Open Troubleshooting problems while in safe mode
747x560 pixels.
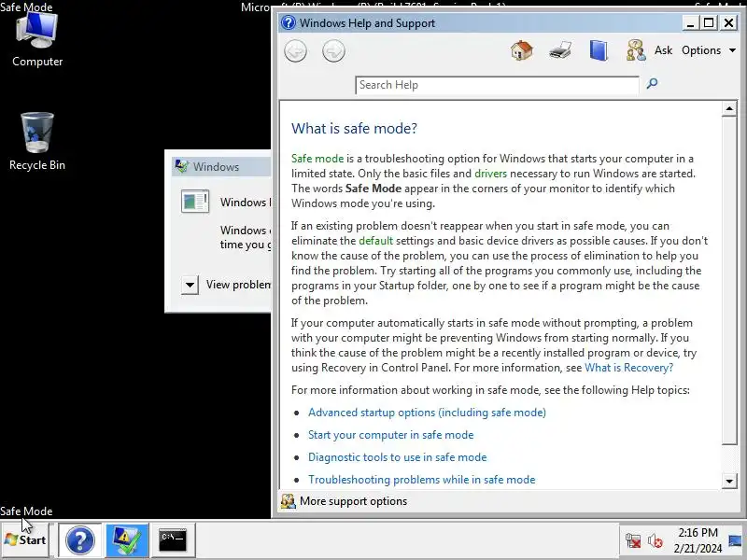click(422, 480)
